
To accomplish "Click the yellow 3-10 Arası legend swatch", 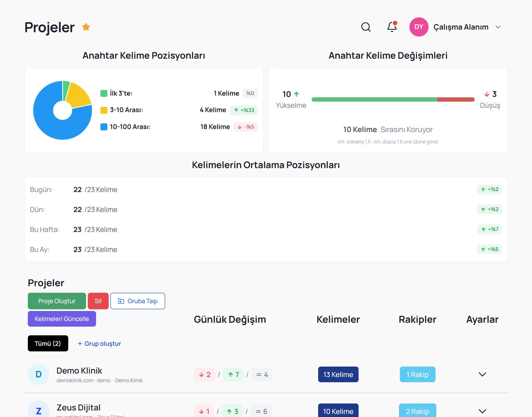I will (x=104, y=110).
